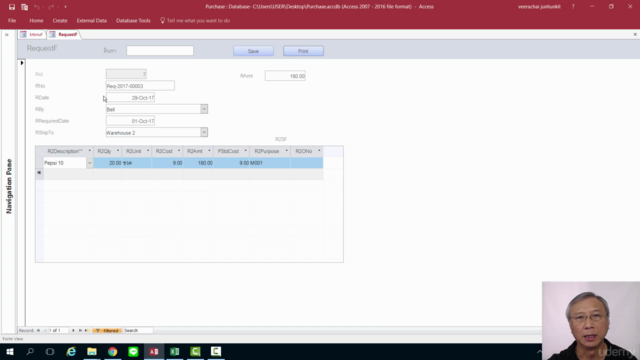The width and height of the screenshot is (640, 360).
Task: Go to next record navigation button
Action: 73,331
